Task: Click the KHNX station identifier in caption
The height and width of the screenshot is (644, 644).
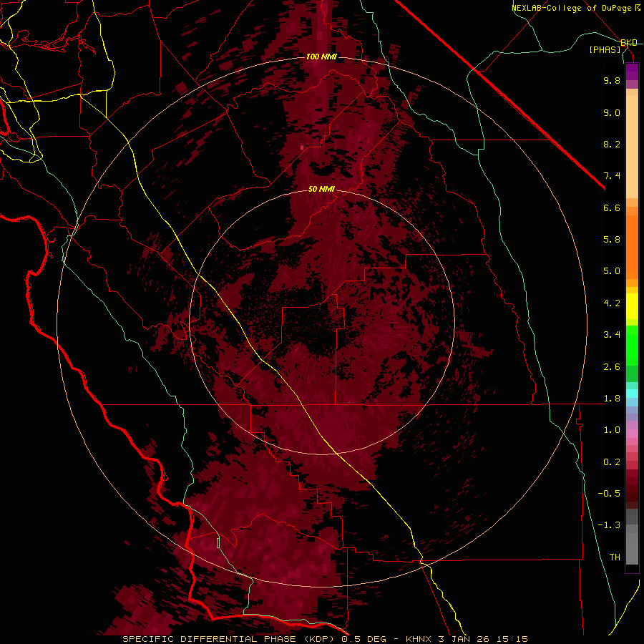Action: point(419,639)
